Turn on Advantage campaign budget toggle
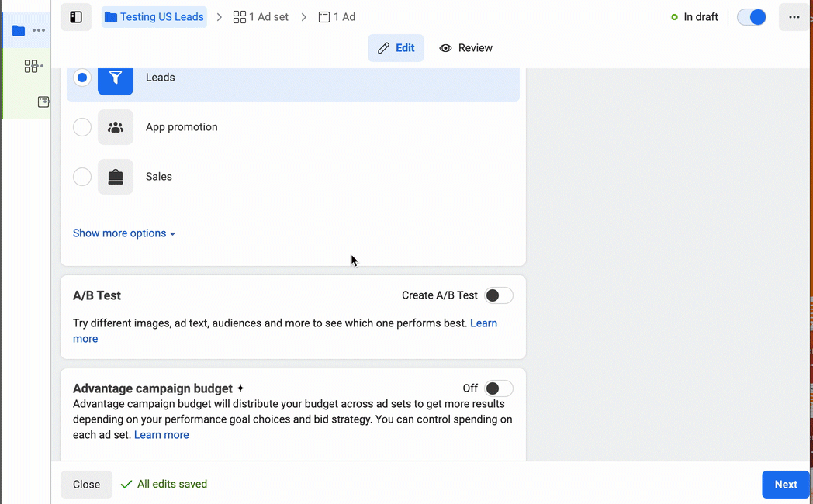 coord(498,388)
